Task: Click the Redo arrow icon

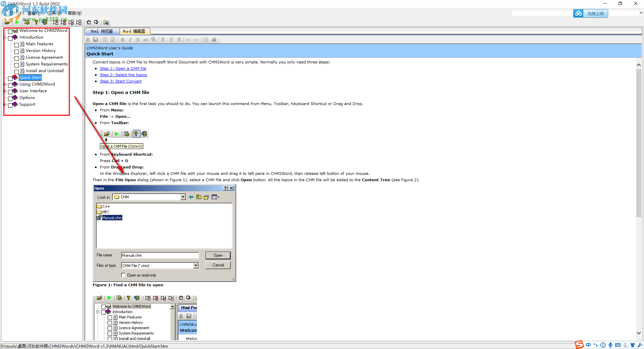Action: pos(196,40)
